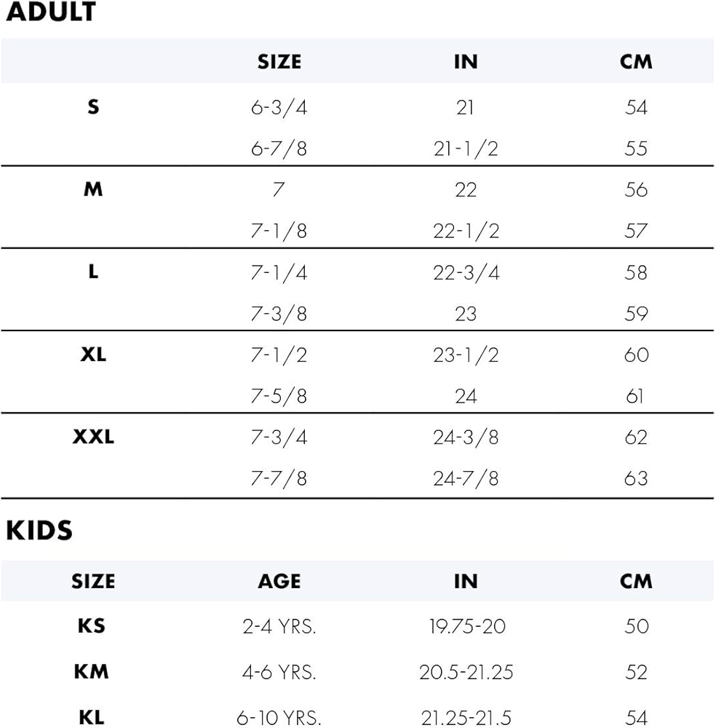Click the hat size 7-1/2 cell
Image resolution: width=716 pixels, height=728 pixels.
click(279, 355)
